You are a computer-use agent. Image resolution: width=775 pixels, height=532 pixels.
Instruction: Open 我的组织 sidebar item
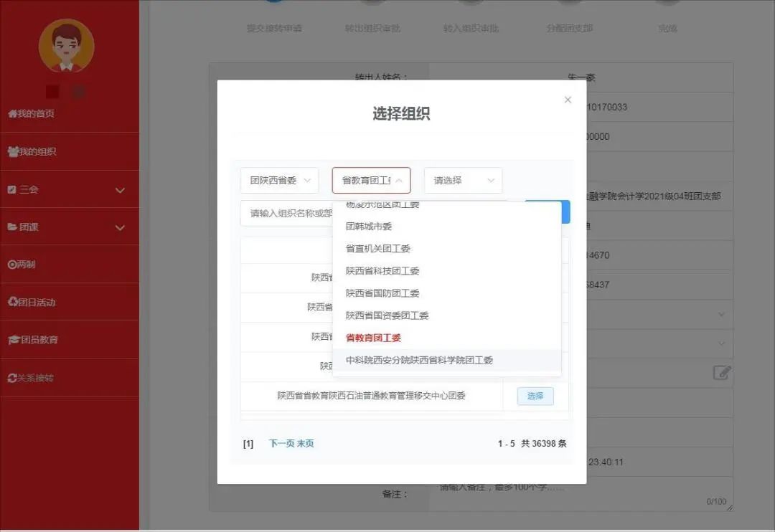(32, 152)
